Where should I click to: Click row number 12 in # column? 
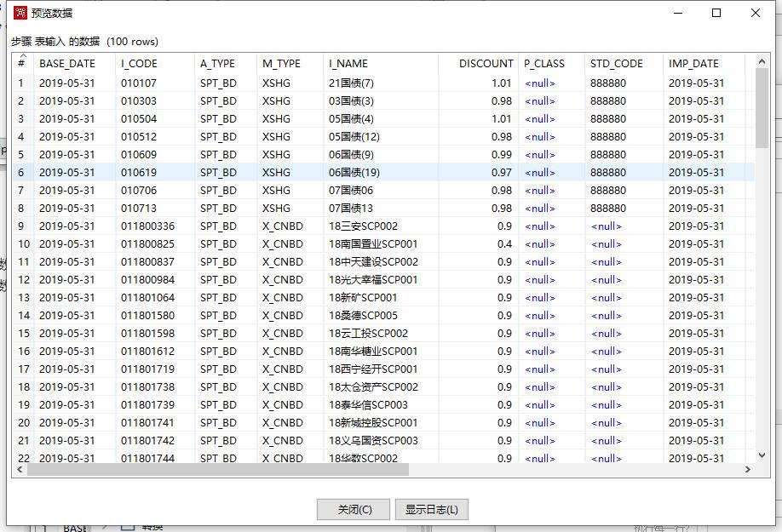(24, 280)
